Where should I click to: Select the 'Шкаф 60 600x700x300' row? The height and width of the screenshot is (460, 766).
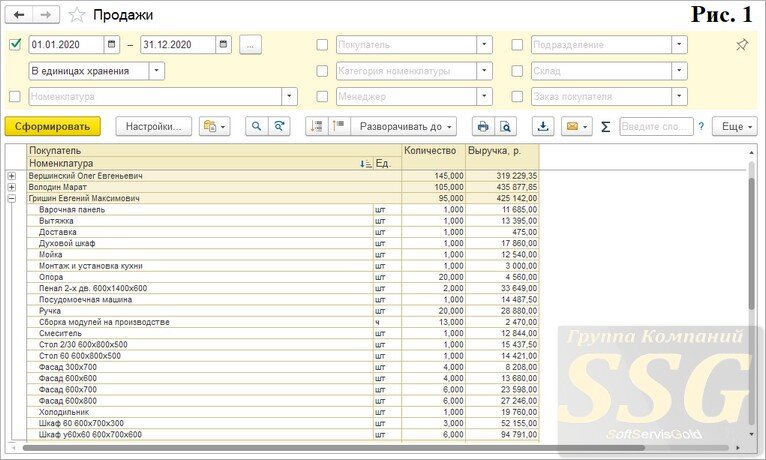click(x=283, y=423)
